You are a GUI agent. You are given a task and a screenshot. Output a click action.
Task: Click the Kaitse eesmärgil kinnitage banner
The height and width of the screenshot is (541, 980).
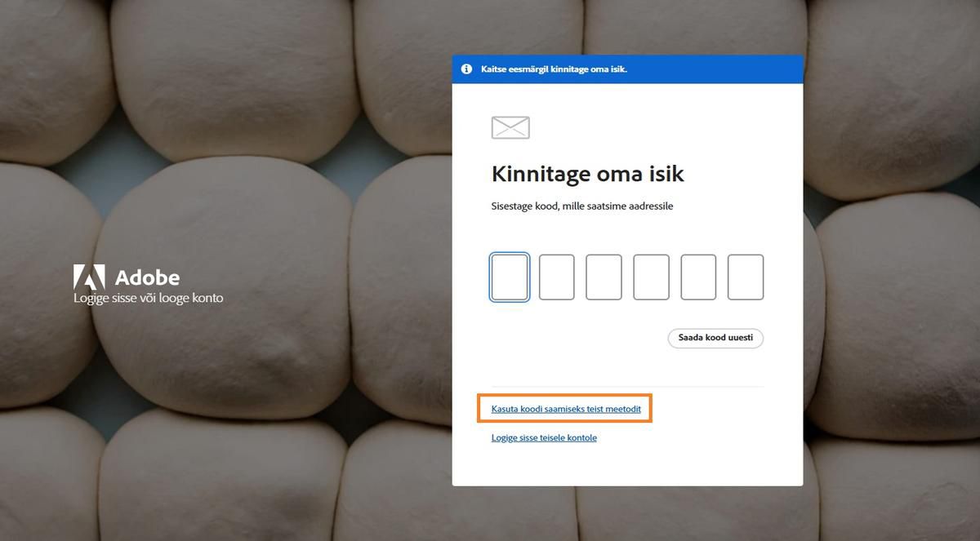[627, 69]
